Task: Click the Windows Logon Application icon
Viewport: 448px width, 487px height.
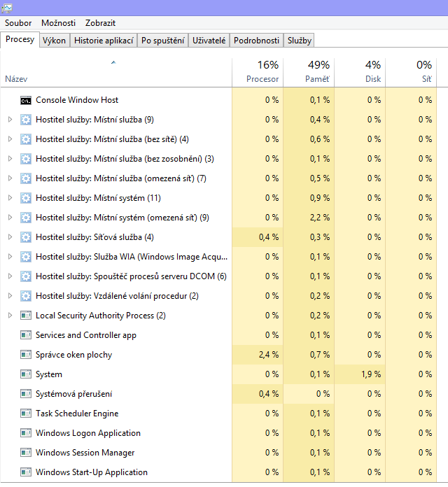Action: point(26,433)
